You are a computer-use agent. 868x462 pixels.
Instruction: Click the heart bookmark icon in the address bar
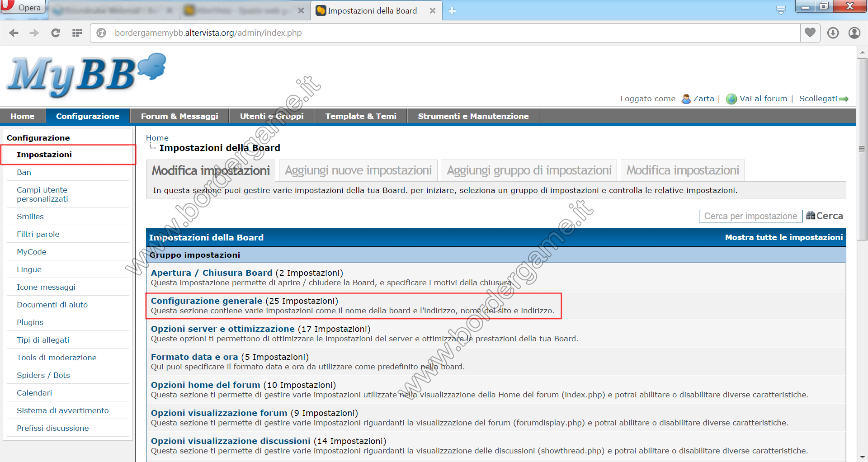click(x=810, y=33)
